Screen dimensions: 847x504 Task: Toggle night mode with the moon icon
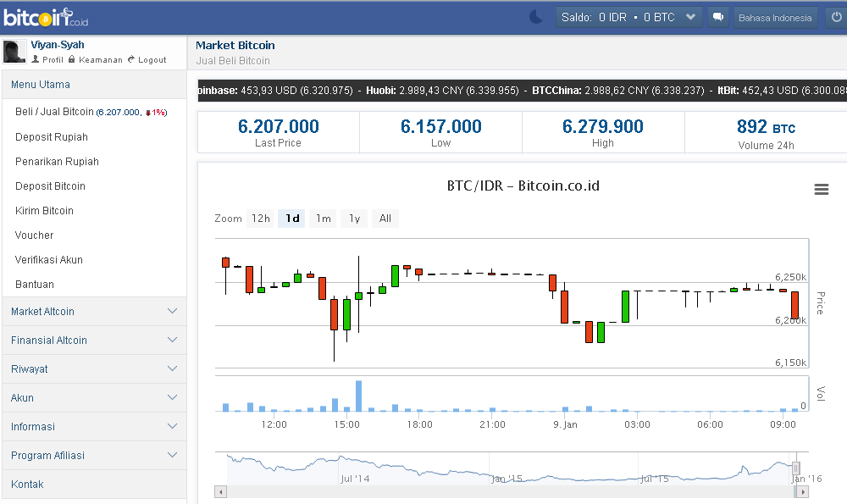coord(535,16)
